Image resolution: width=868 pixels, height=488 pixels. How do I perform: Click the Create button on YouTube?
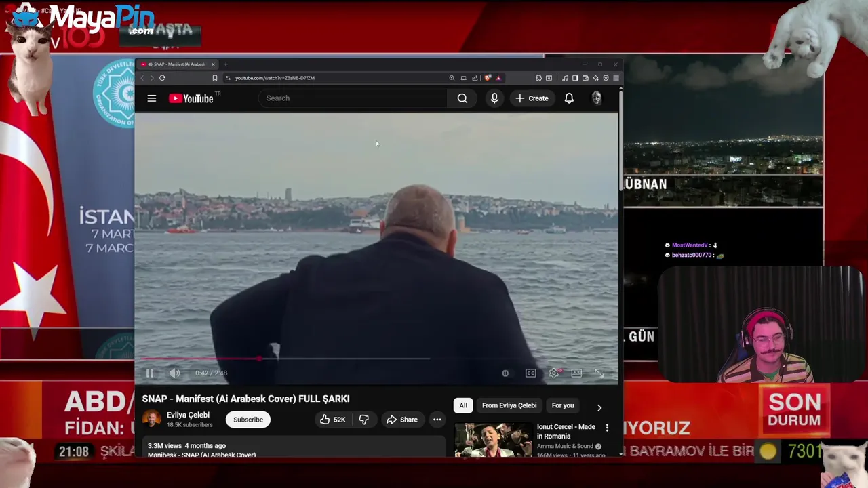[x=532, y=98]
